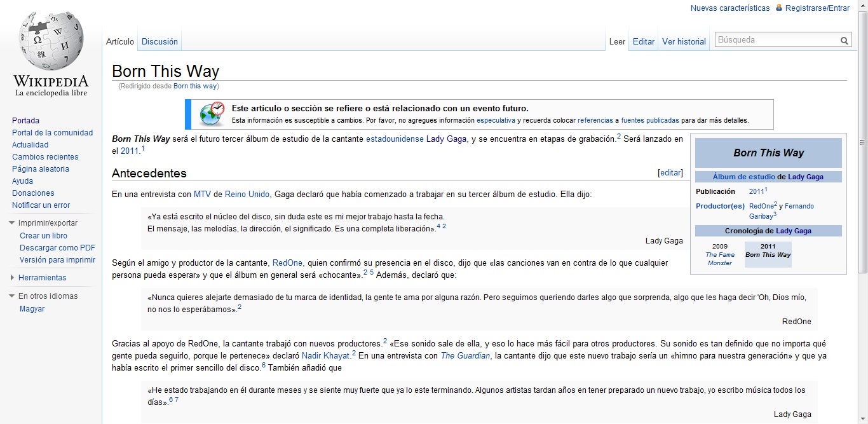Click 2011 publication link in infobox

756,191
